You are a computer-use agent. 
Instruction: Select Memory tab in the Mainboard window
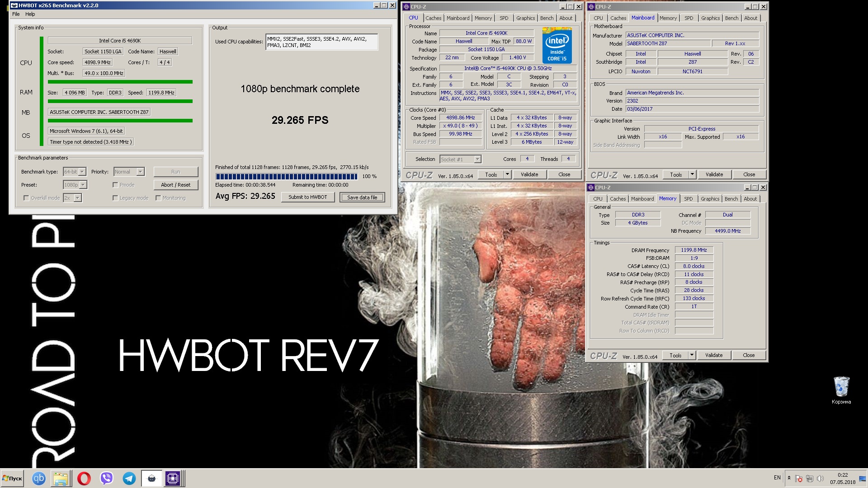[x=668, y=18]
